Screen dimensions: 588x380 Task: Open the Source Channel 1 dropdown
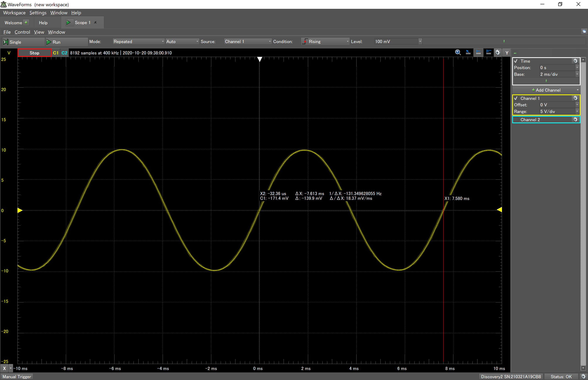(248, 42)
